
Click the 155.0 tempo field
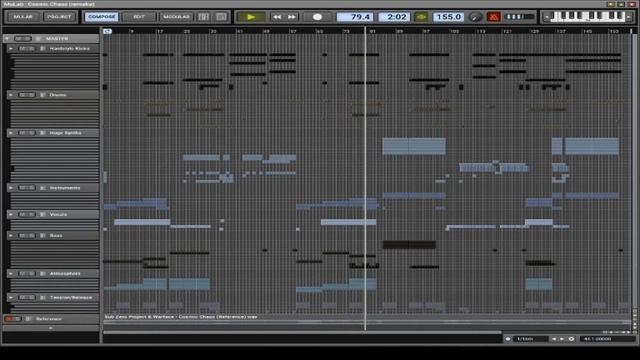pos(448,17)
